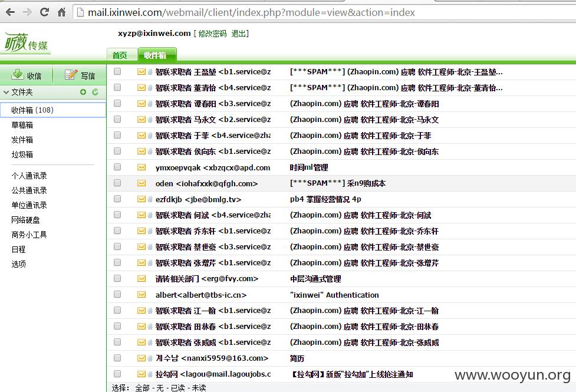Tick checkbox next to oden spam email
Image resolution: width=576 pixels, height=392 pixels.
117,183
